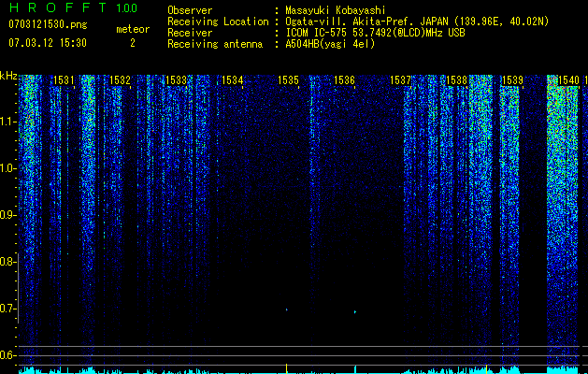
Task: Click the HROFFT title text
Action: coord(58,7)
